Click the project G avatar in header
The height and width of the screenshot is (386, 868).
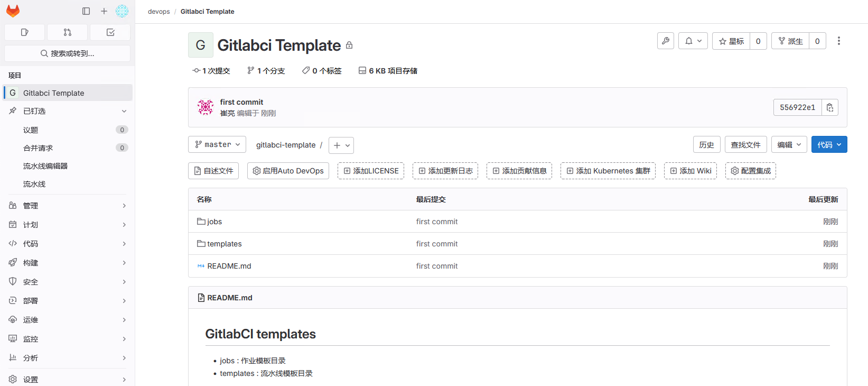coord(201,45)
